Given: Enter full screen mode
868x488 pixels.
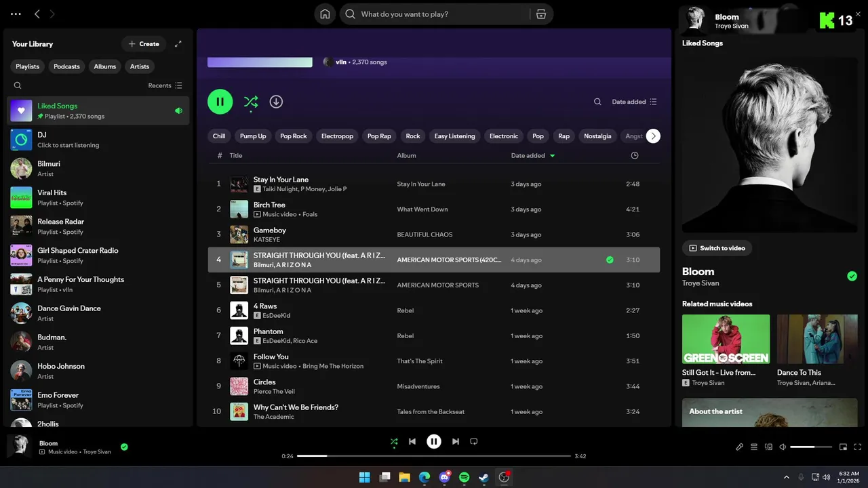Looking at the screenshot, I should pos(858,447).
